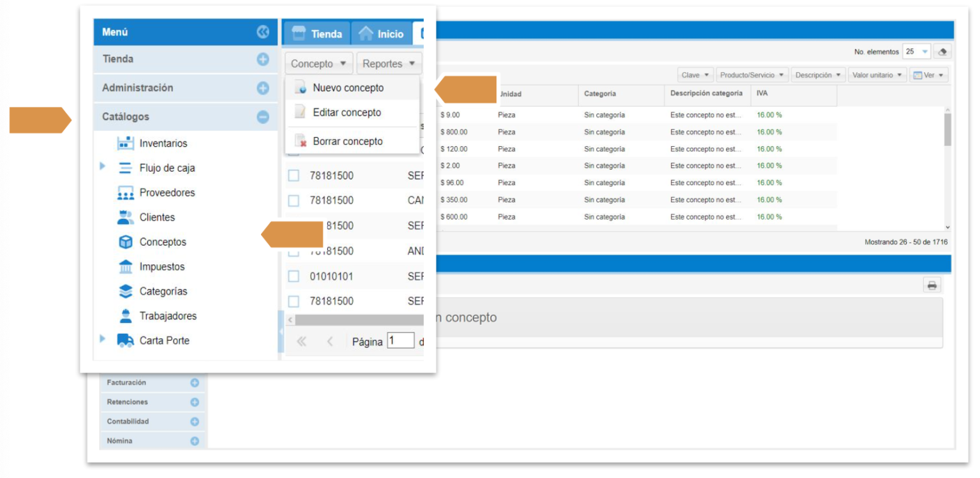Screen dimensions: 980x478
Task: Switch to the Inicio tab
Action: (x=382, y=34)
